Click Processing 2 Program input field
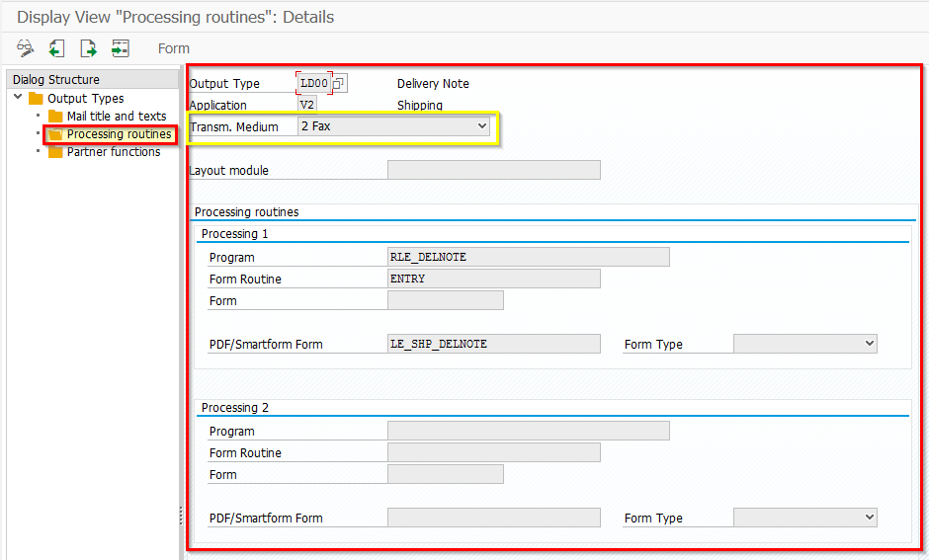 coord(529,431)
